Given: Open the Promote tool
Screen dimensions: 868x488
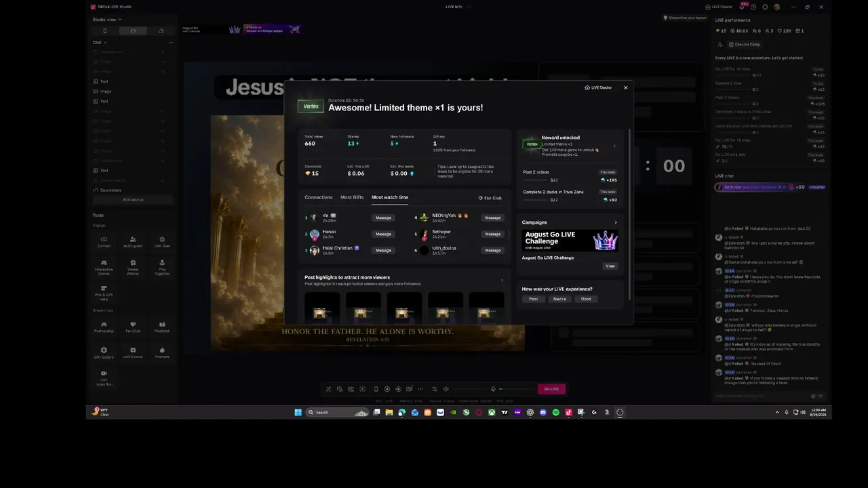Looking at the screenshot, I should pyautogui.click(x=162, y=352).
